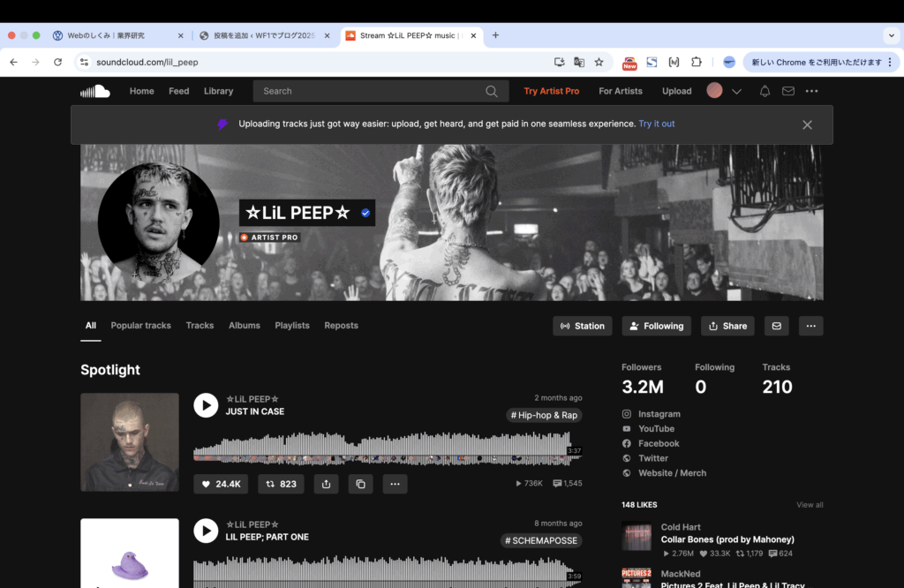Click the search magnifier icon
The image size is (904, 588).
coord(492,91)
